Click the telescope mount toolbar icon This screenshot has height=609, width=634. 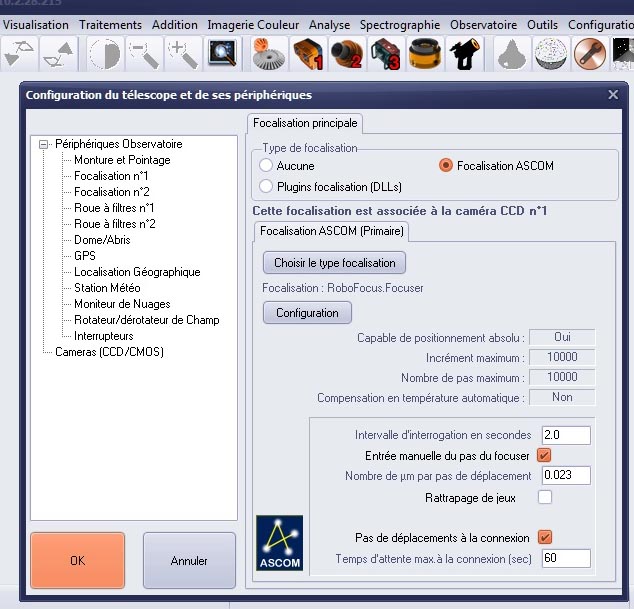[465, 53]
